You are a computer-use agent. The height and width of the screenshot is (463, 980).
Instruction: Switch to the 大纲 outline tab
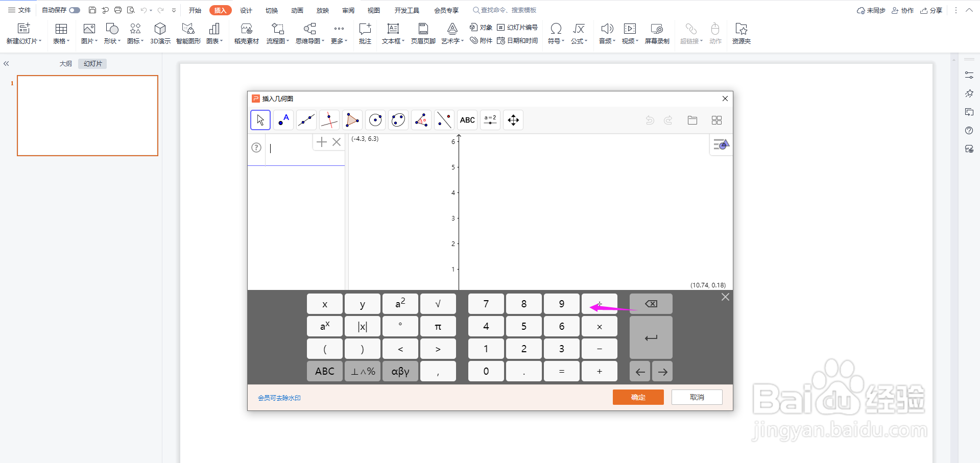[x=66, y=64]
